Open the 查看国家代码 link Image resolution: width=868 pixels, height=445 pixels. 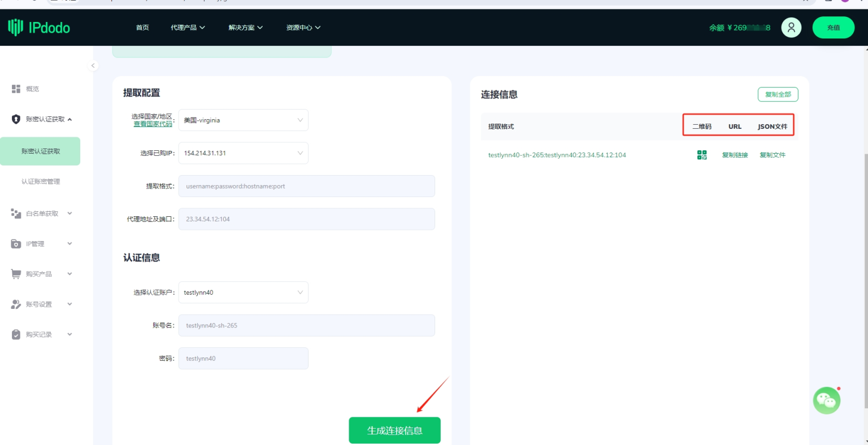click(x=153, y=124)
